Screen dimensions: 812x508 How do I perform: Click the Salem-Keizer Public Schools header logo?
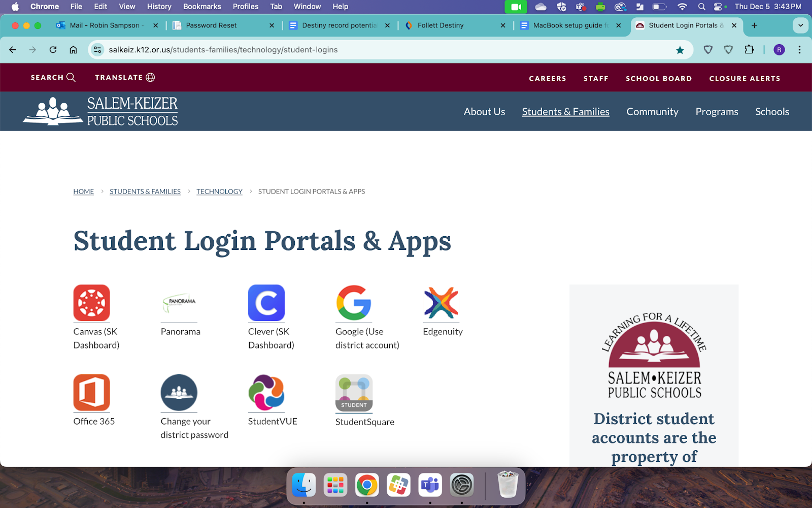pyautogui.click(x=100, y=111)
